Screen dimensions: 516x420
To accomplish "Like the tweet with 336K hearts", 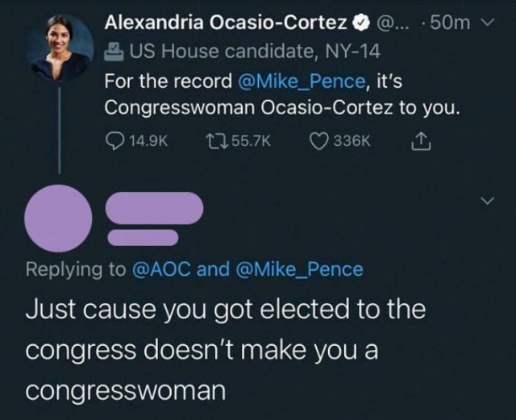I will click(319, 142).
